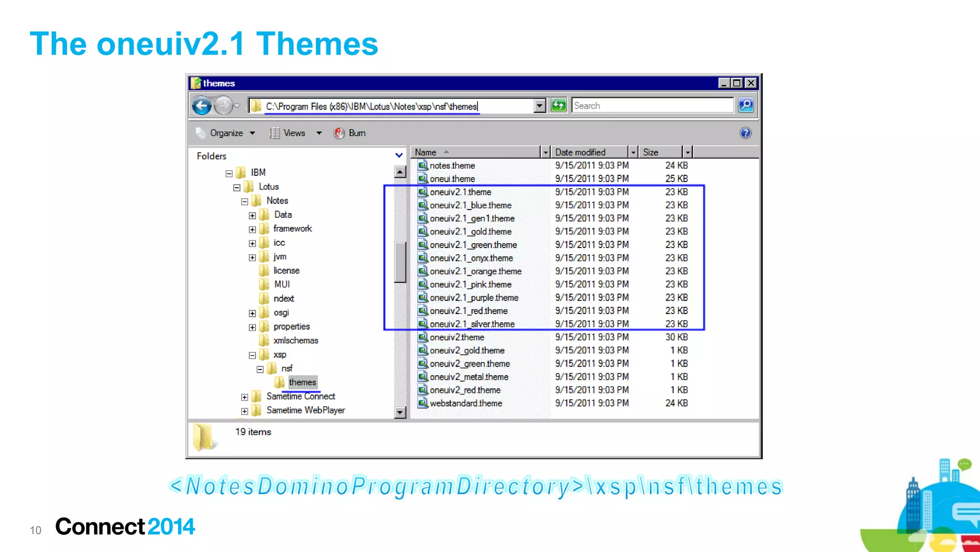Select the oneuiv2.1_gold.theme file
Image resolution: width=980 pixels, height=552 pixels.
tap(470, 231)
